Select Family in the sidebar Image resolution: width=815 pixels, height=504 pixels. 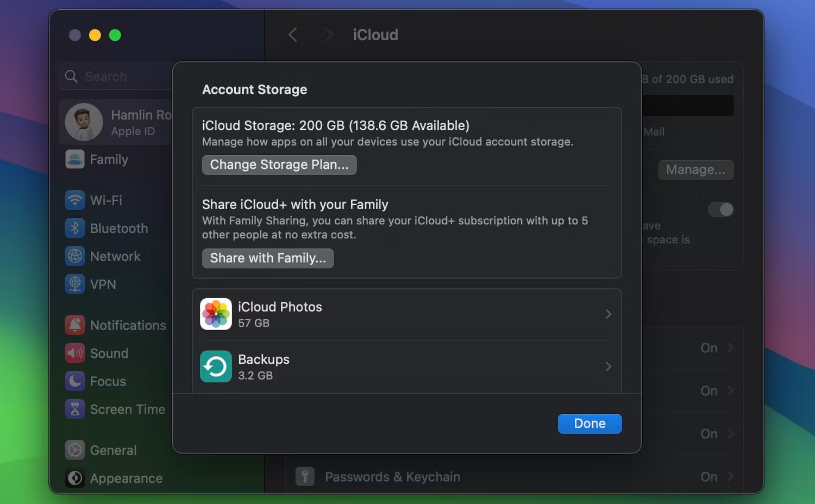click(x=109, y=159)
